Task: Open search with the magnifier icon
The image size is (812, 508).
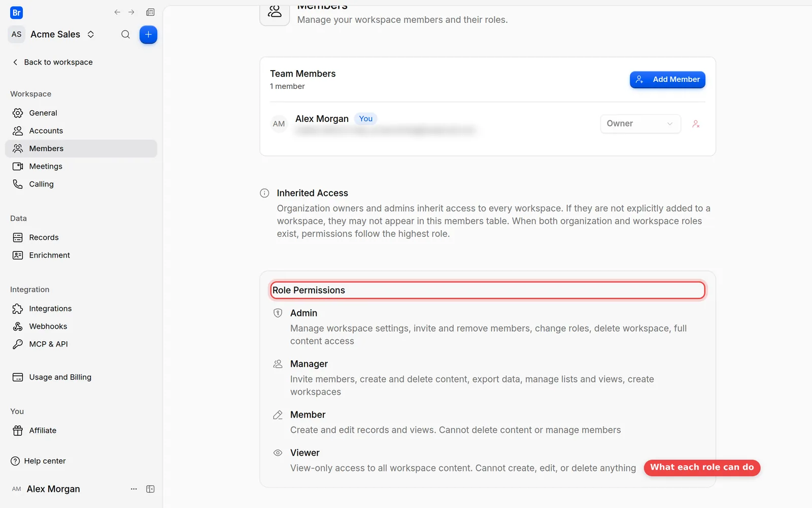Action: (x=125, y=35)
